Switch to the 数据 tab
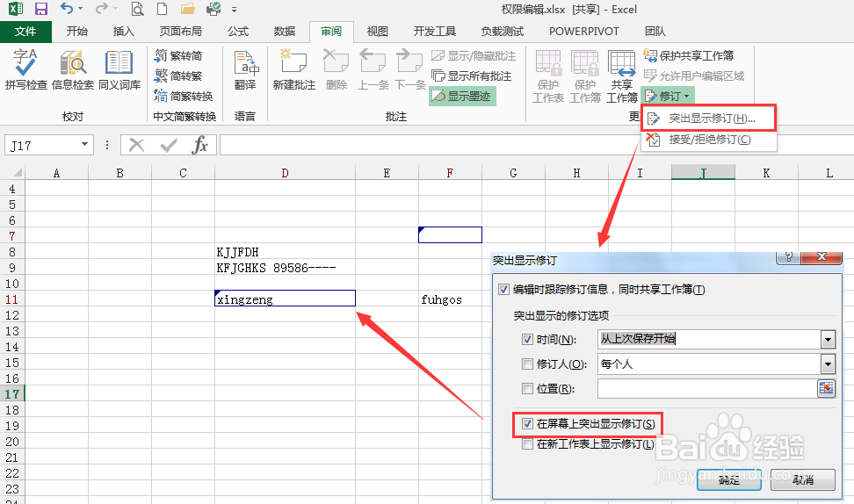Viewport: 854px width, 504px height. 285,31
